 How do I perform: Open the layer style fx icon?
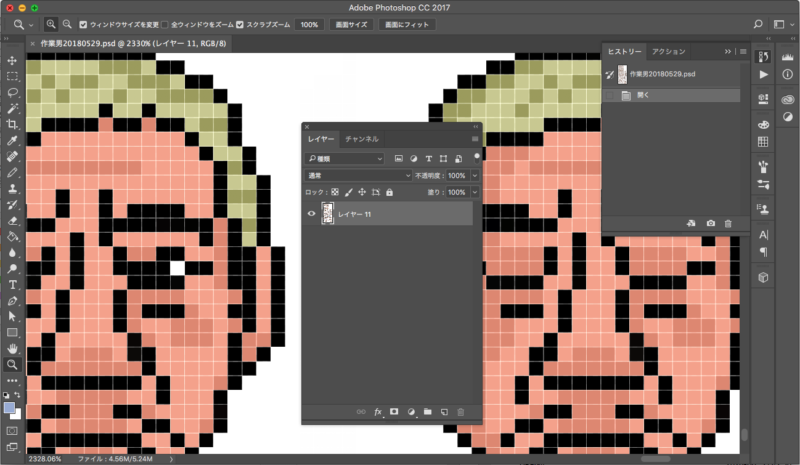click(x=378, y=411)
